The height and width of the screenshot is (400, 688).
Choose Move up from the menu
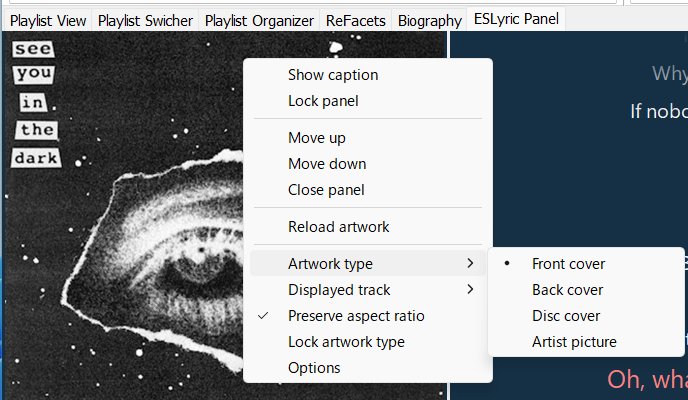[368, 138]
